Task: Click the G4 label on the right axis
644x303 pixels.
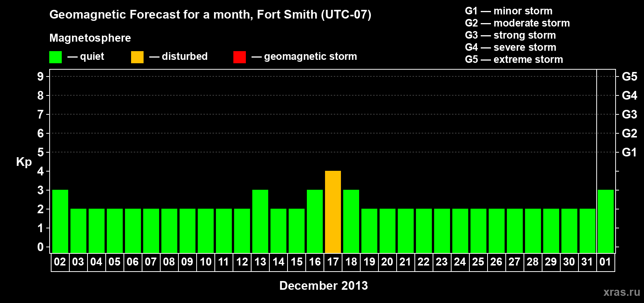Action: (x=630, y=95)
